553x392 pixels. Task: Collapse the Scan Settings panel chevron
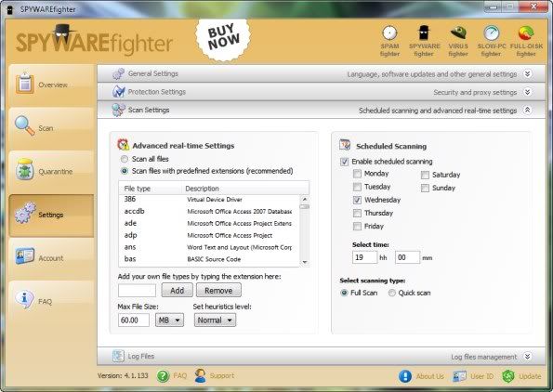527,110
